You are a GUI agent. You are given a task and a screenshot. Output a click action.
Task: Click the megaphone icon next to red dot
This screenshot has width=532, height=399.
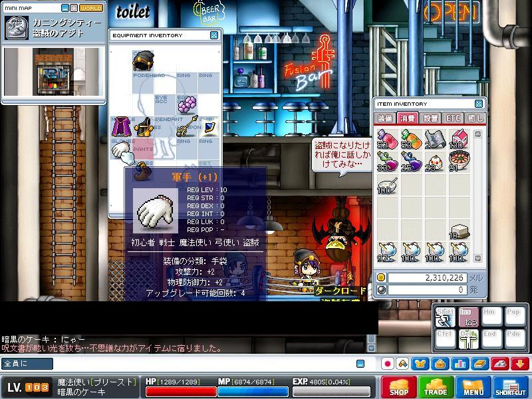pos(403,364)
